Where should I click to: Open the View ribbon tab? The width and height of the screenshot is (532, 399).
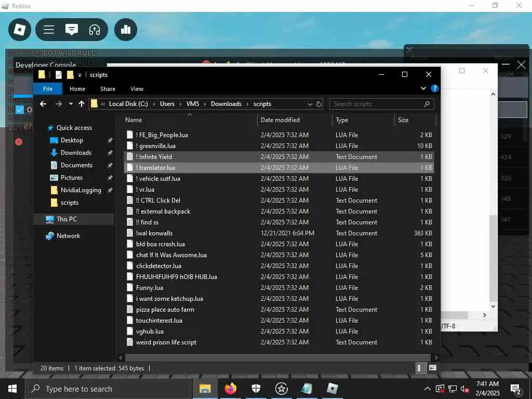coord(137,88)
